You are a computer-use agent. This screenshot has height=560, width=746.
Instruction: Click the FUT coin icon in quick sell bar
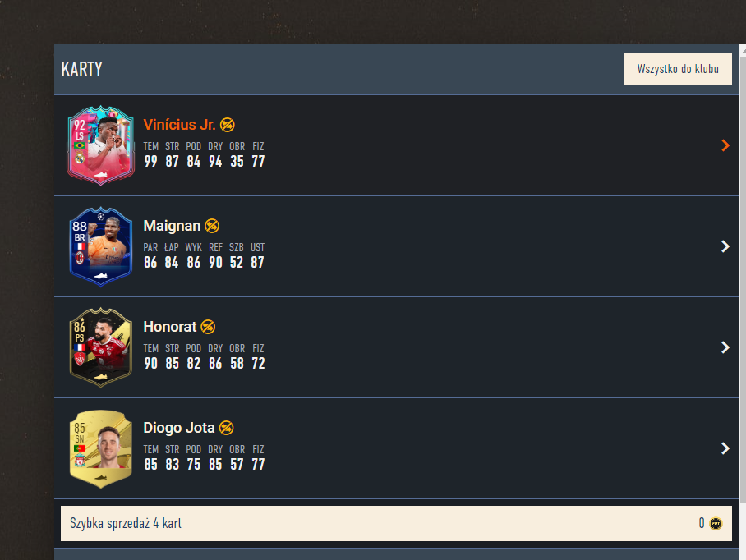click(716, 523)
